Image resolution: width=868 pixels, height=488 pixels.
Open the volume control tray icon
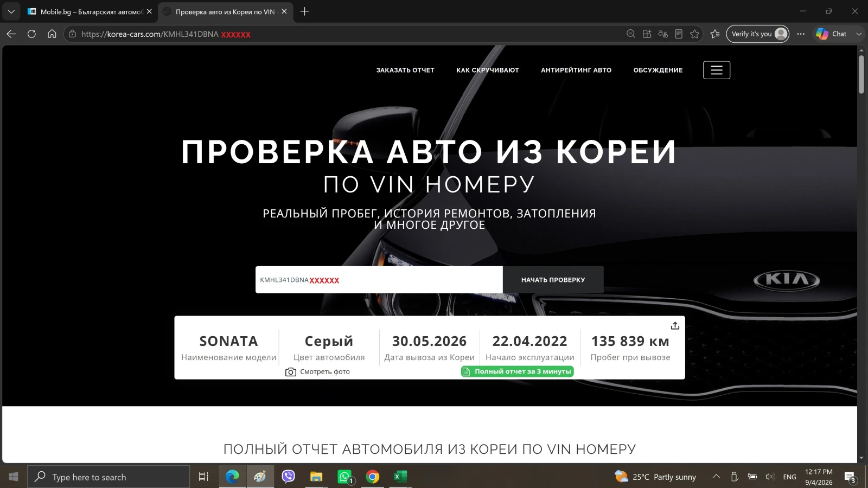coord(770,477)
